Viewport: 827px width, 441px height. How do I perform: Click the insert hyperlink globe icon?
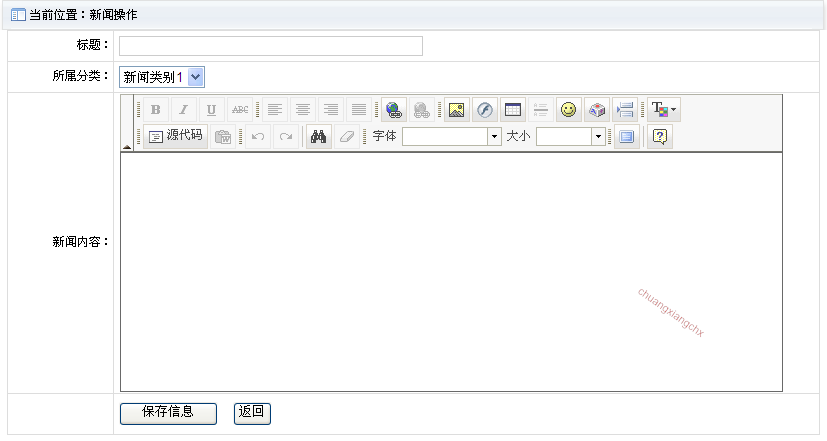[x=393, y=109]
